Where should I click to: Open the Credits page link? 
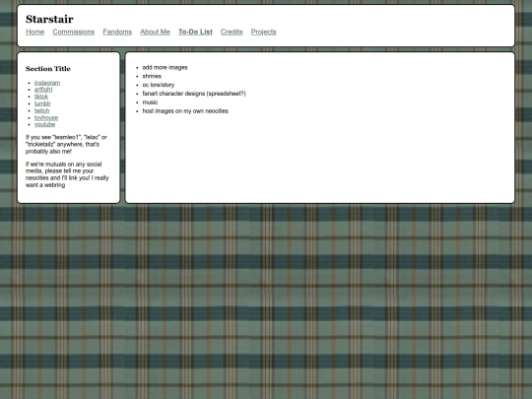point(232,32)
